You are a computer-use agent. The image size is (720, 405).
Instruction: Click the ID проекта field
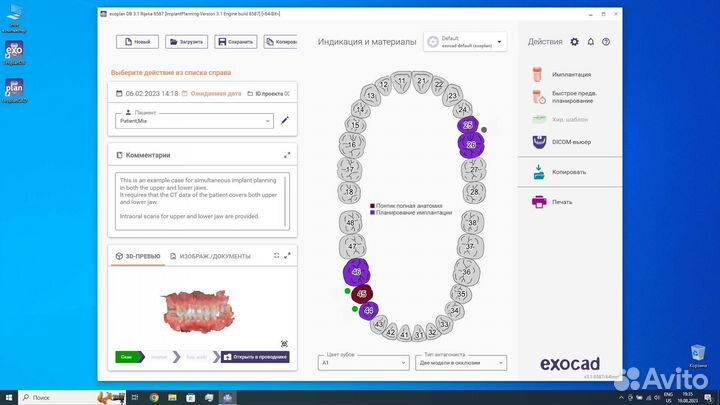coord(269,94)
